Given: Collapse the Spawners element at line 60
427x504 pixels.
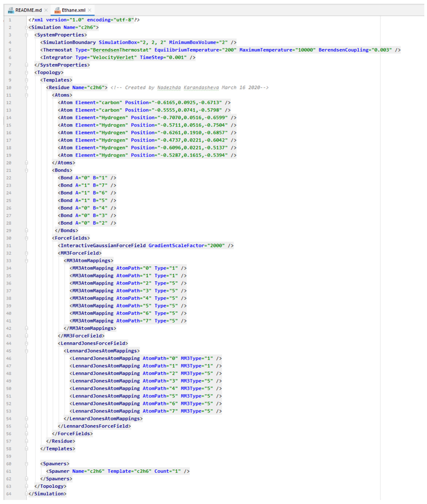Looking at the screenshot, I should click(x=26, y=464).
